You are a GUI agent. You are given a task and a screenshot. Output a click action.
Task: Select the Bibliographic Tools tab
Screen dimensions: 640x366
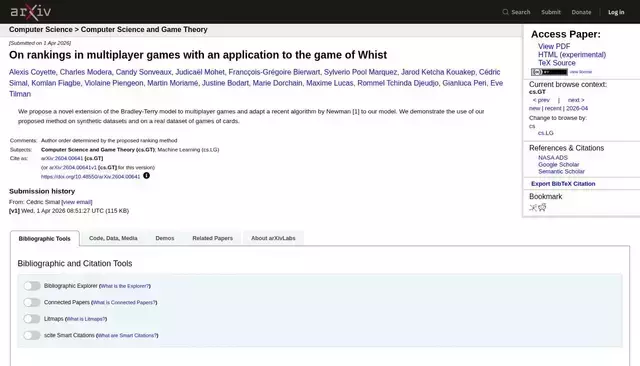[x=44, y=238]
